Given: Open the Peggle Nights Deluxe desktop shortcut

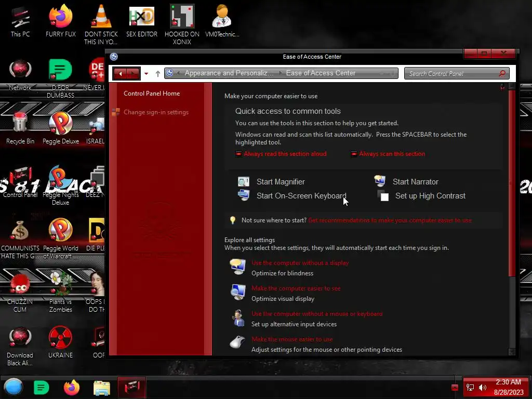Looking at the screenshot, I should coord(60,185).
